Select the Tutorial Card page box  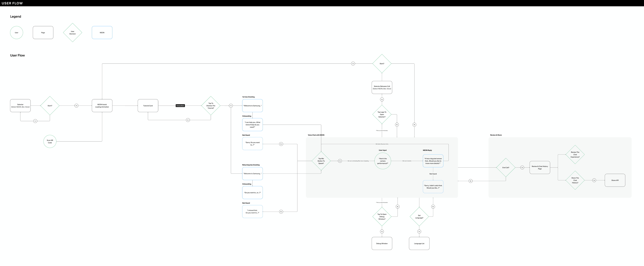click(x=148, y=106)
